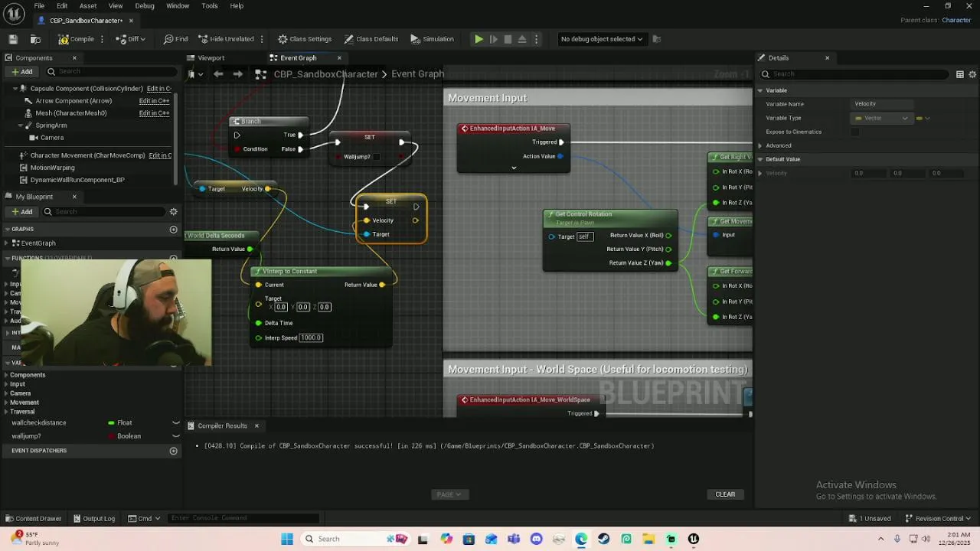The height and width of the screenshot is (551, 980).
Task: Open Compile options three-dot menu
Action: (x=102, y=39)
